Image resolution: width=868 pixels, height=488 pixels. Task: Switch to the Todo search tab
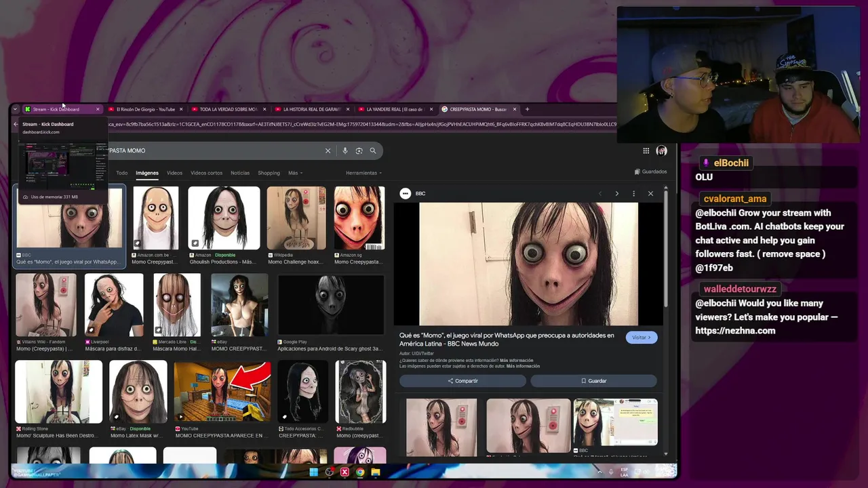coord(121,173)
